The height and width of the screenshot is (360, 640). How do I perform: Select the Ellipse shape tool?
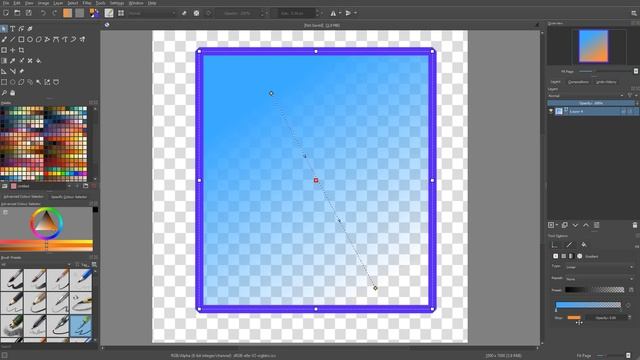point(30,39)
